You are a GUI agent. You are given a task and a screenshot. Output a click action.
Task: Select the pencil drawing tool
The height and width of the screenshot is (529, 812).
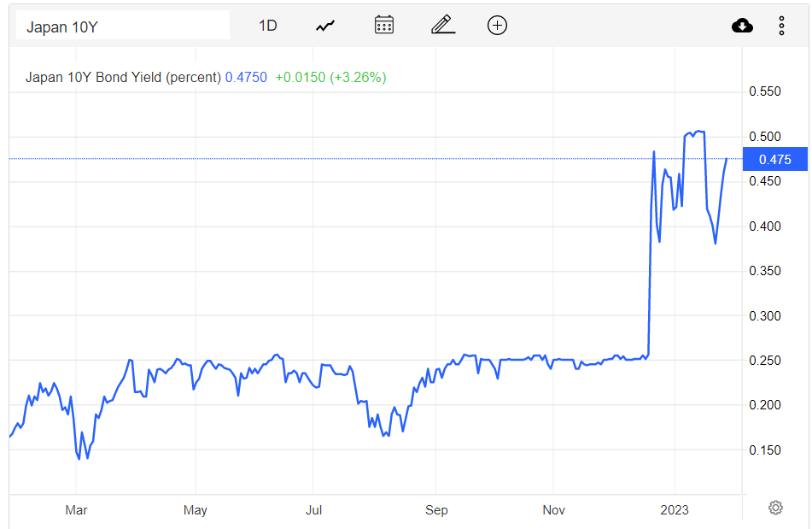coord(443,25)
